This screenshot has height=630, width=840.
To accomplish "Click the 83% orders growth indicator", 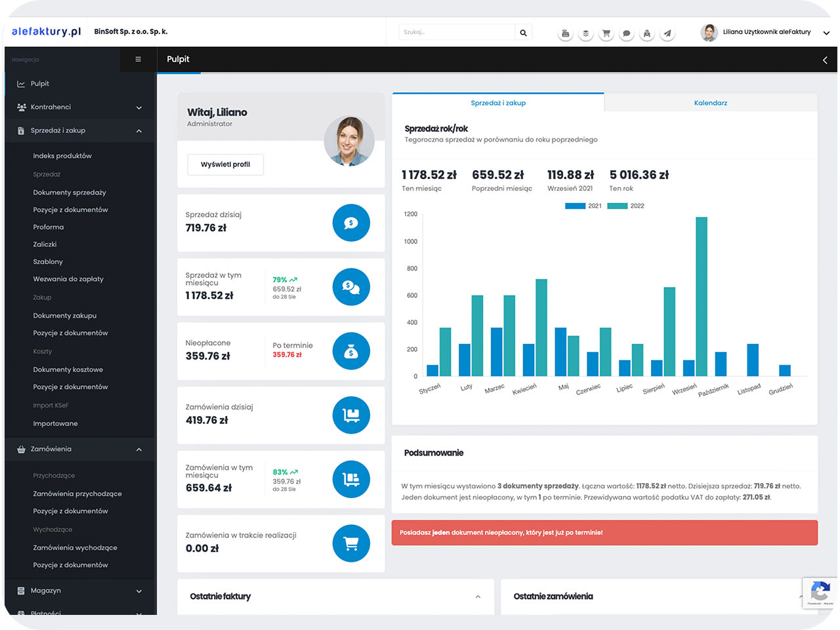I will (285, 472).
